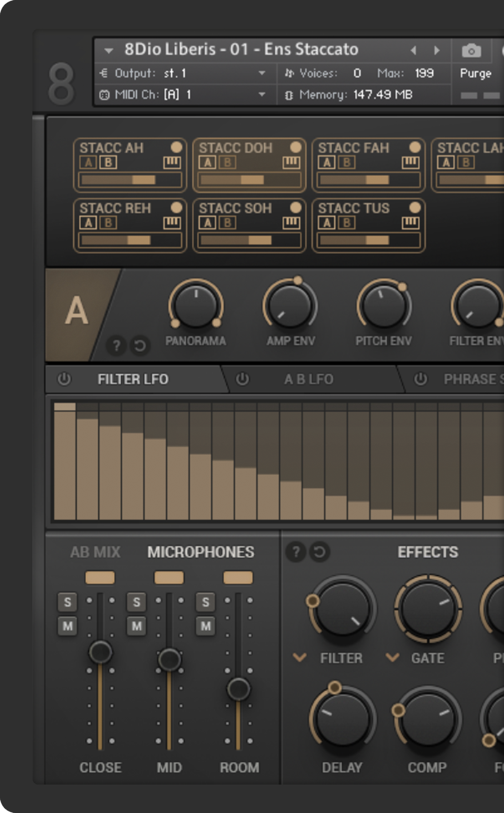Open keyboard range icon on STACC SOH
The width and height of the screenshot is (504, 813).
tap(291, 223)
